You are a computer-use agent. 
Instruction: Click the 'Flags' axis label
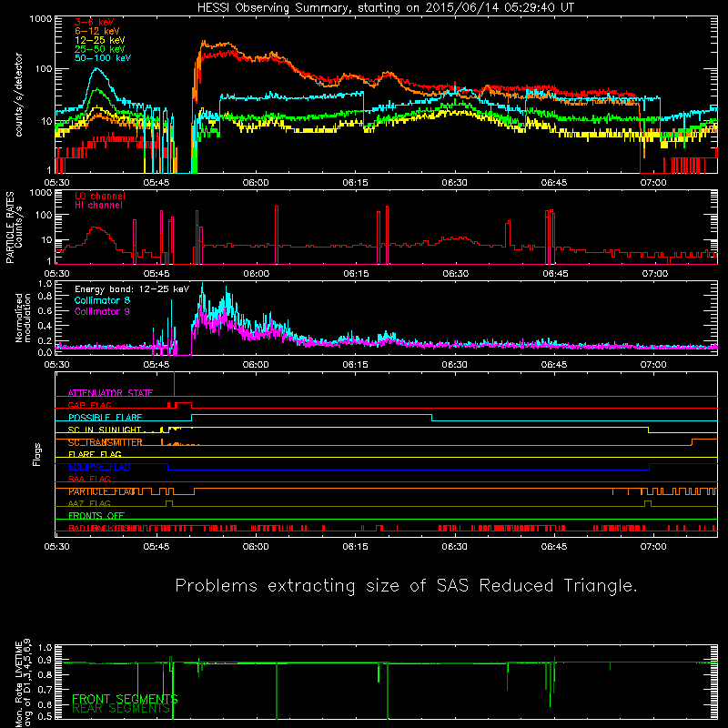pyautogui.click(x=36, y=455)
